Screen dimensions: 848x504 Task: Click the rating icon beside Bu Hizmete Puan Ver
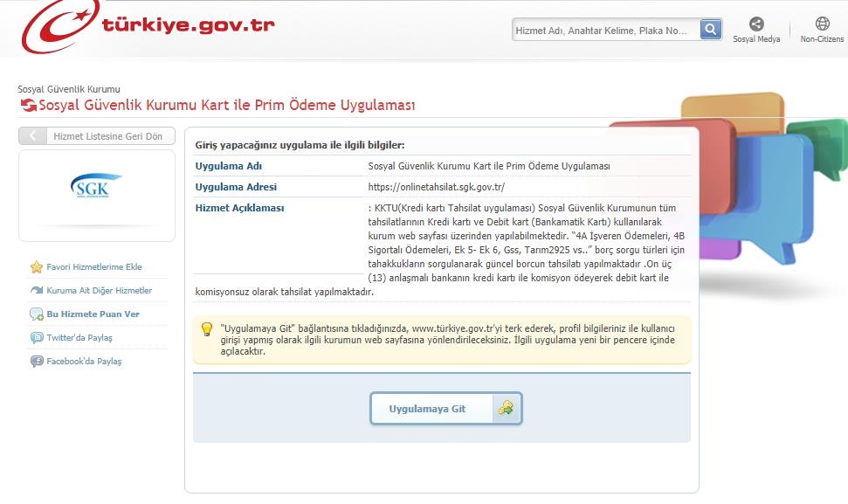(37, 314)
